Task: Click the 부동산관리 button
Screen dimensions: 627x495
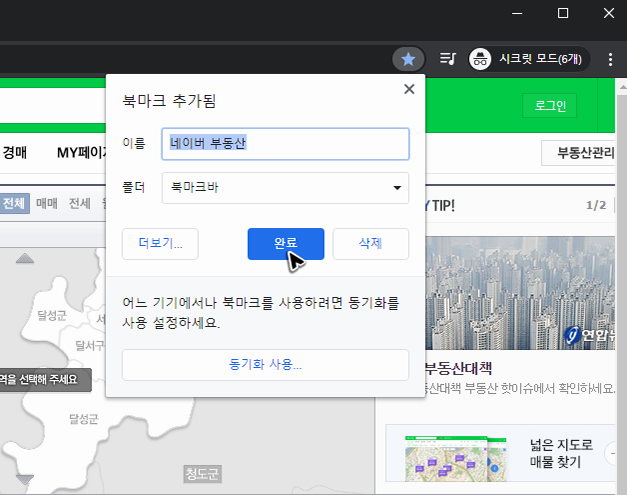Action: tap(580, 152)
